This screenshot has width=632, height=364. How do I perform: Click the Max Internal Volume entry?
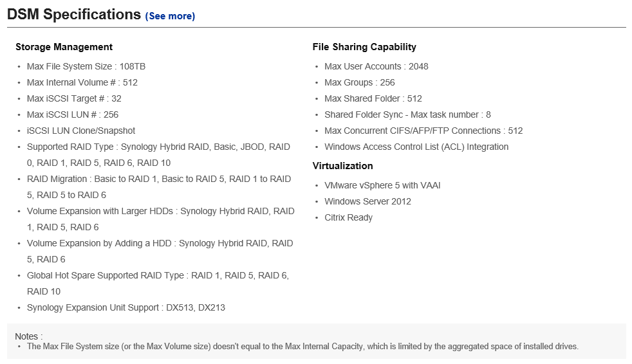(82, 82)
